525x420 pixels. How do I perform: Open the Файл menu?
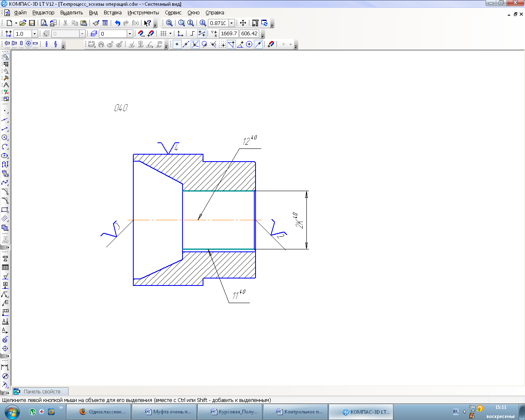pyautogui.click(x=20, y=13)
